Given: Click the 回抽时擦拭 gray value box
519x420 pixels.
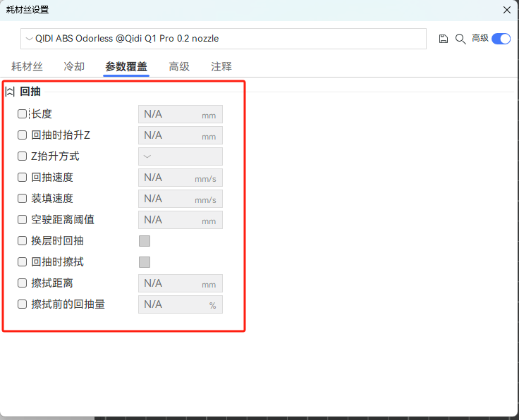Looking at the screenshot, I should (x=145, y=262).
